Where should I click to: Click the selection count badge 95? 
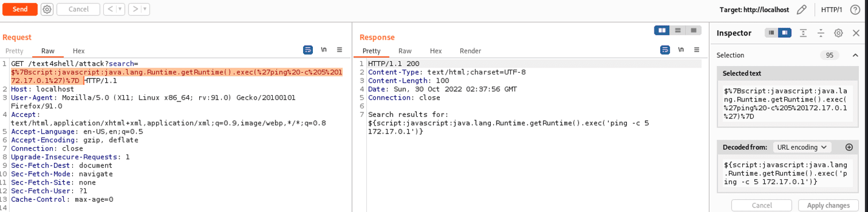(x=830, y=56)
